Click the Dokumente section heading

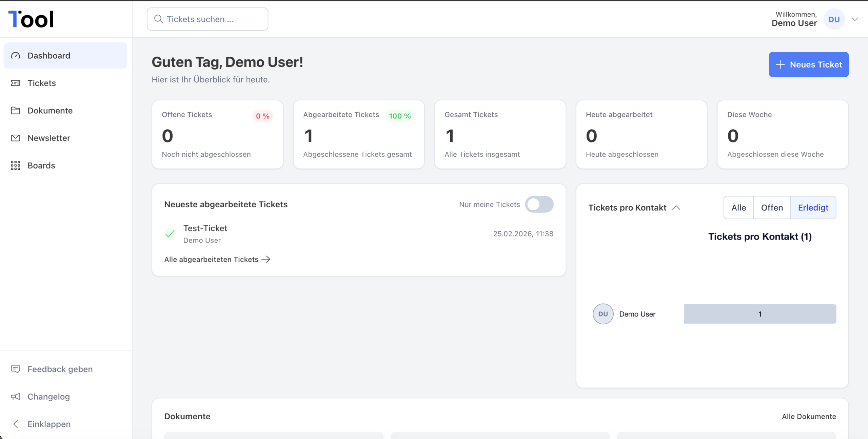click(x=187, y=417)
